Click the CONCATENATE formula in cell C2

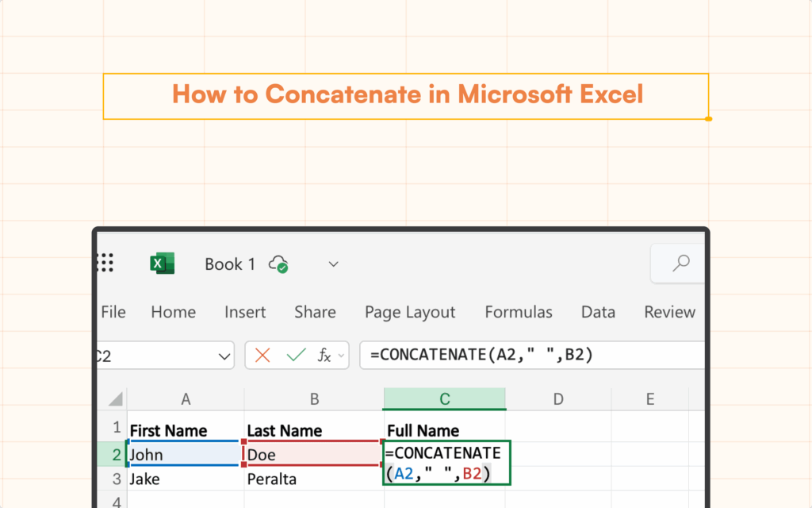(x=446, y=463)
